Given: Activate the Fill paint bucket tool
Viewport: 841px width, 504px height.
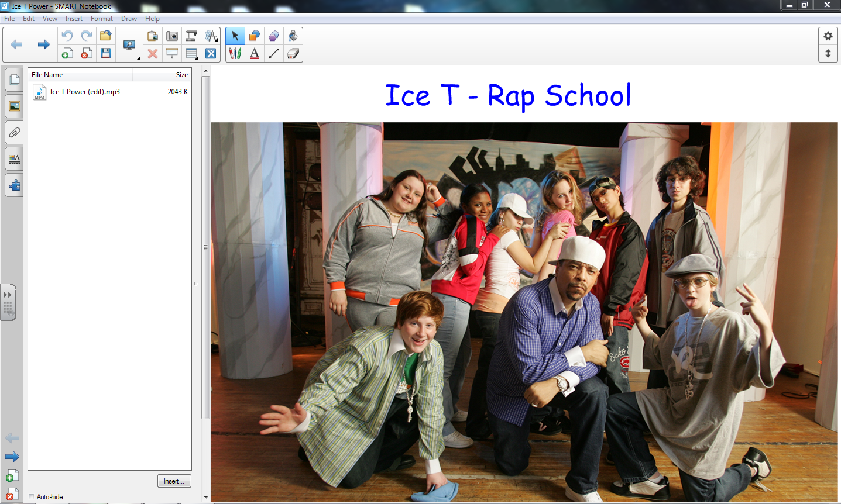Looking at the screenshot, I should click(x=293, y=36).
